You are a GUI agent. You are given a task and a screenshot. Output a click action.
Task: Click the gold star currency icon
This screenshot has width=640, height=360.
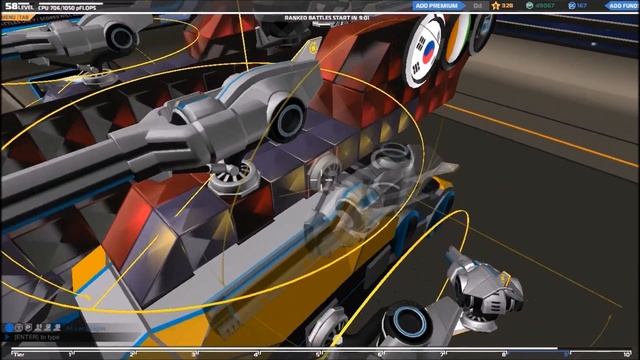pos(496,6)
